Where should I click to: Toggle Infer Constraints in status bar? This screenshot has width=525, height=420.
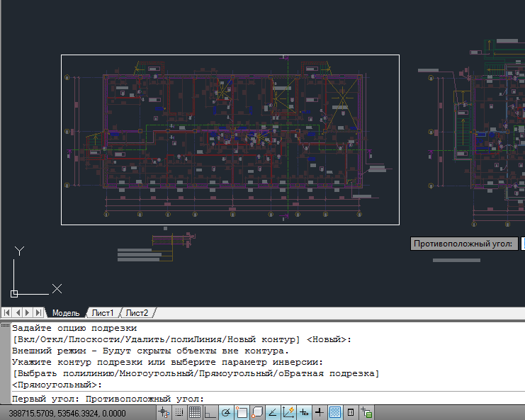(x=164, y=412)
